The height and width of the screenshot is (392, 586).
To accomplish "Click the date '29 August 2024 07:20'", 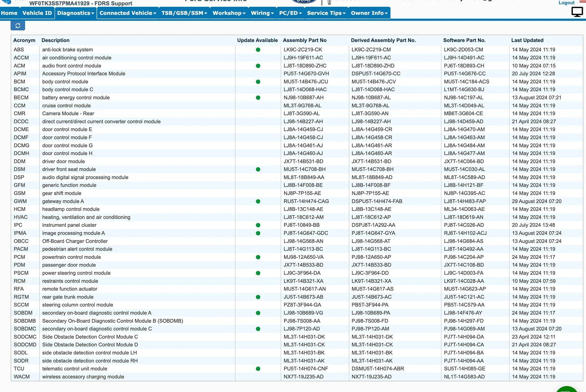I will pyautogui.click(x=537, y=201).
